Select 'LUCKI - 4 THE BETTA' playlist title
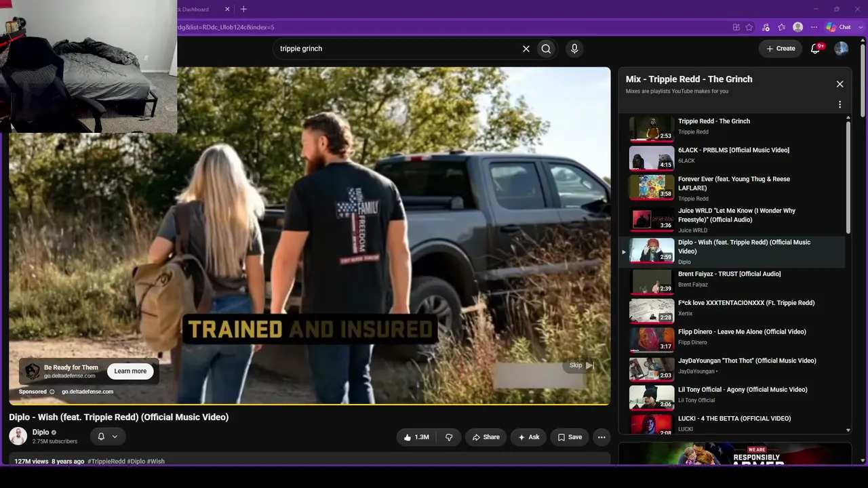The height and width of the screenshot is (488, 868). coord(734,419)
